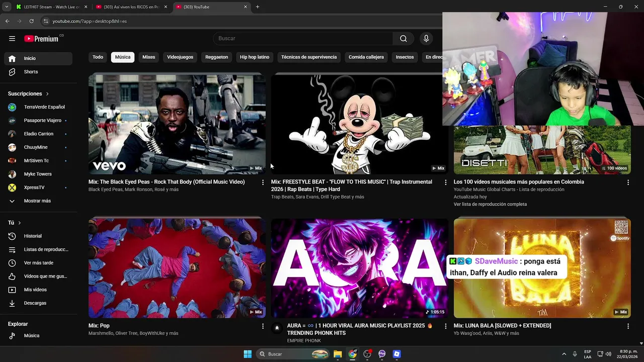Screen dimensions: 644x362
Task: Open Shorts in the sidebar
Action: (x=38, y=72)
